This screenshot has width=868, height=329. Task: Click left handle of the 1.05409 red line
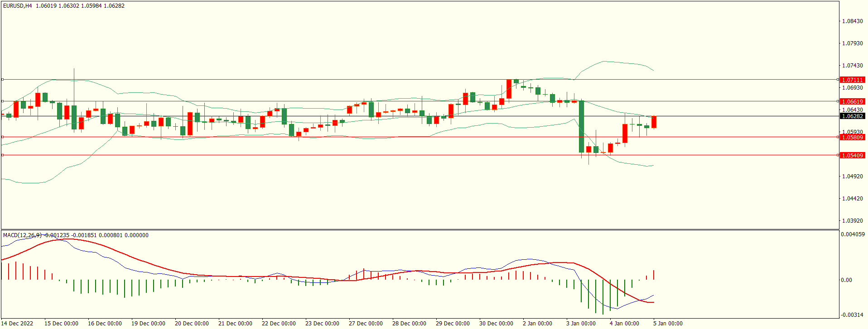click(x=2, y=155)
